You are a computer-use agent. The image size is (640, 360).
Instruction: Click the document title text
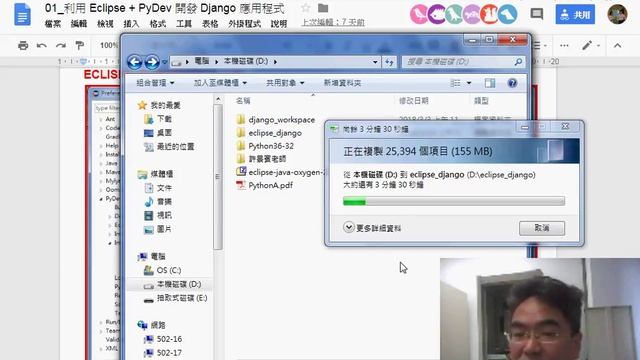164,8
